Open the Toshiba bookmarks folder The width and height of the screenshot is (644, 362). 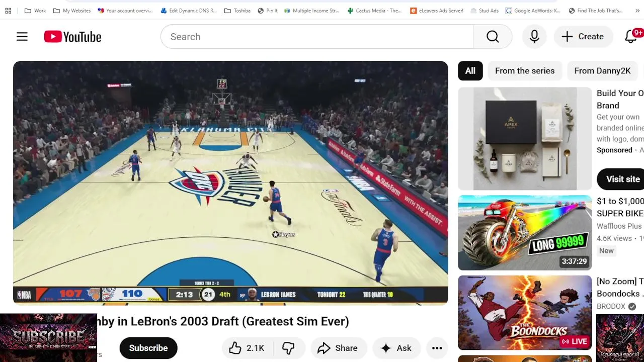(237, 11)
